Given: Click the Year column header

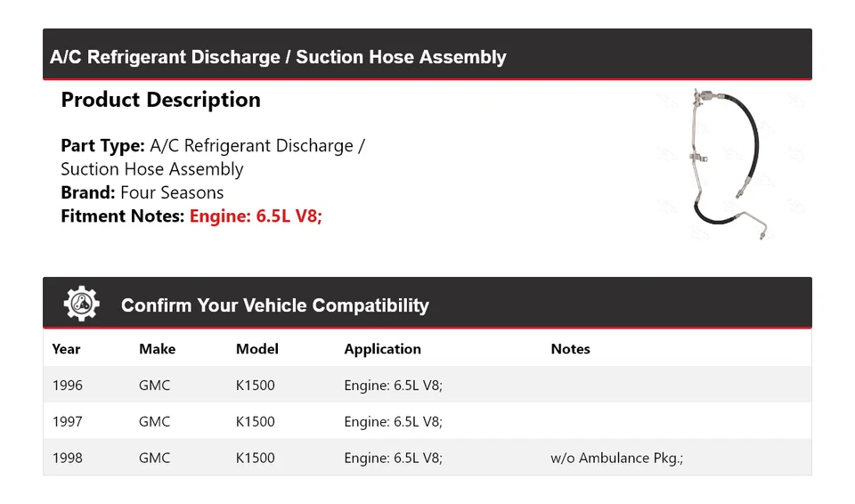Looking at the screenshot, I should coord(66,349).
